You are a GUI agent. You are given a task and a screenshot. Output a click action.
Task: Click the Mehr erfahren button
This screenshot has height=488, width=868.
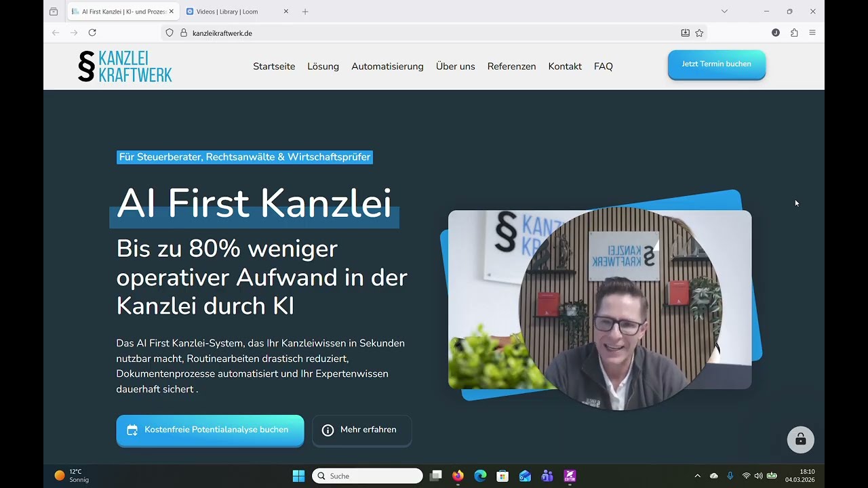point(361,430)
